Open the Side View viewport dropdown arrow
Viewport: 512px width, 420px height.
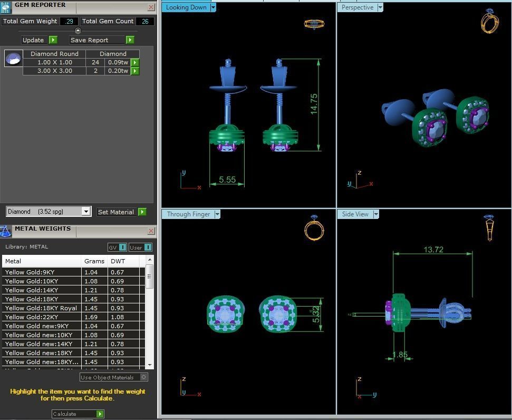[x=376, y=214]
